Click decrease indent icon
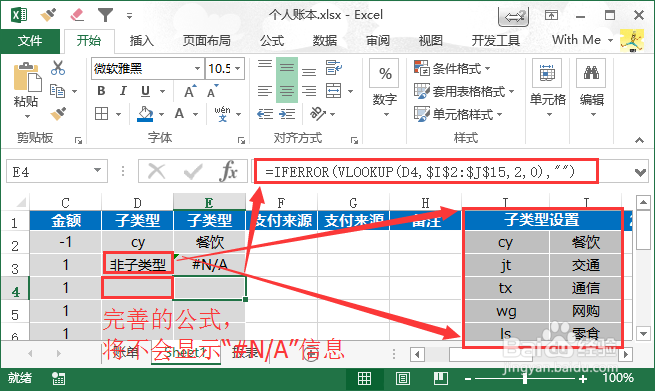The width and height of the screenshot is (655, 391). tap(265, 114)
